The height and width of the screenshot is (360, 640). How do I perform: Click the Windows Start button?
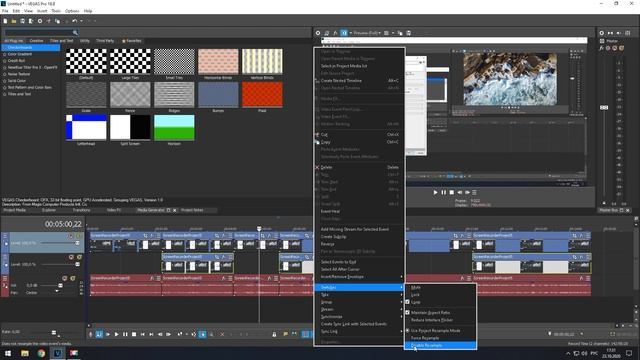point(8,353)
